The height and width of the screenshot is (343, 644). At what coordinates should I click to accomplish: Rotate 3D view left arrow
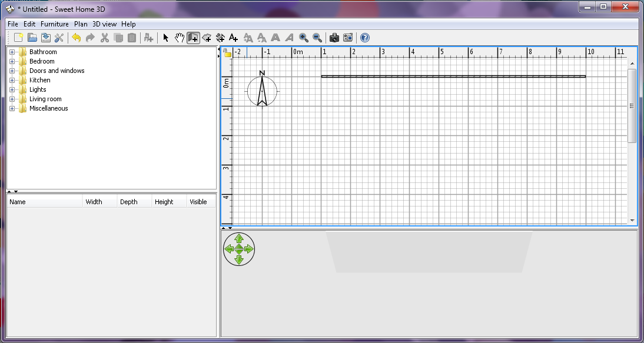[x=229, y=249]
